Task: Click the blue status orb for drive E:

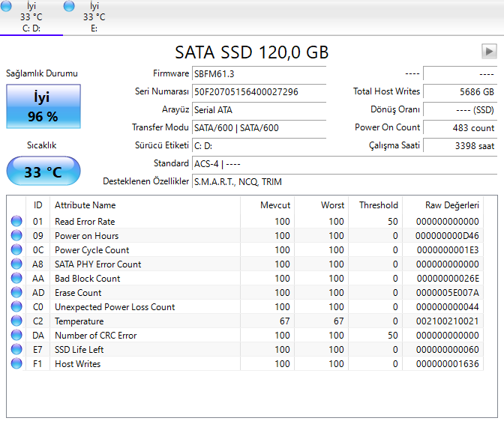Action: point(69,6)
